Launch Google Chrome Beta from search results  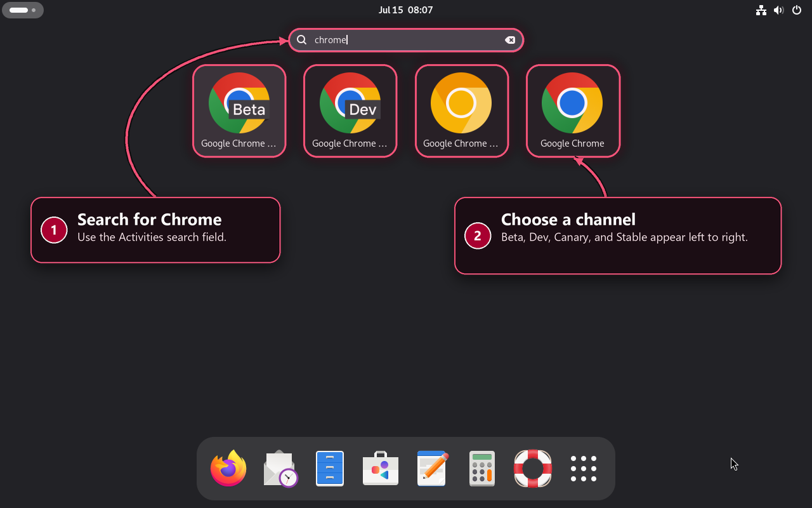click(x=239, y=110)
